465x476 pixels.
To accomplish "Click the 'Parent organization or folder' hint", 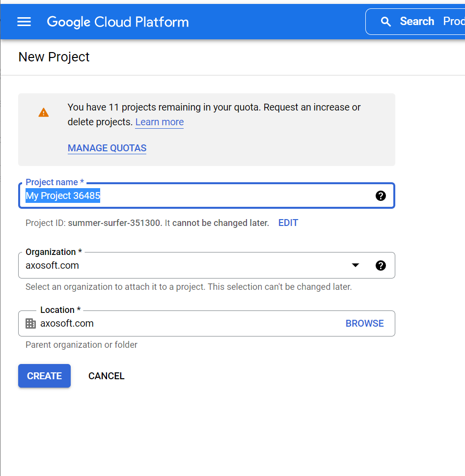I will pyautogui.click(x=82, y=345).
